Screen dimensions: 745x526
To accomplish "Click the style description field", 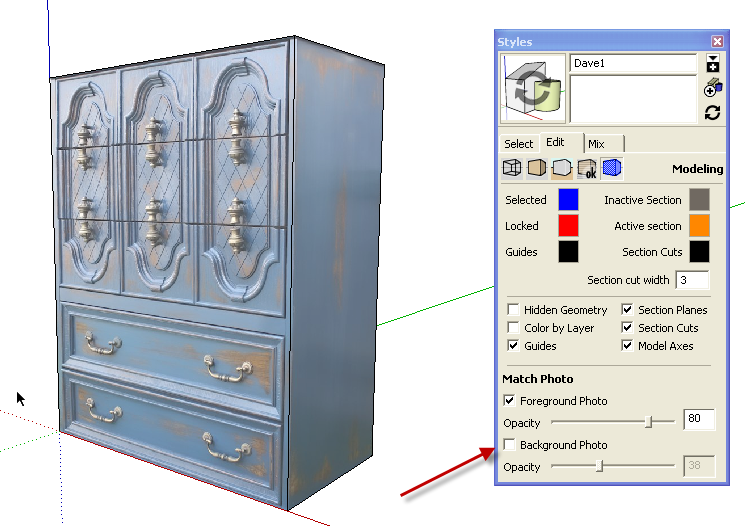I will tap(633, 99).
